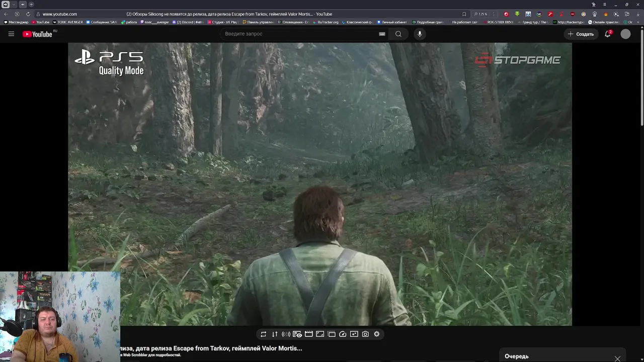Screen dimensions: 644x362
Task: Click the video title below the player
Action: pyautogui.click(x=211, y=348)
